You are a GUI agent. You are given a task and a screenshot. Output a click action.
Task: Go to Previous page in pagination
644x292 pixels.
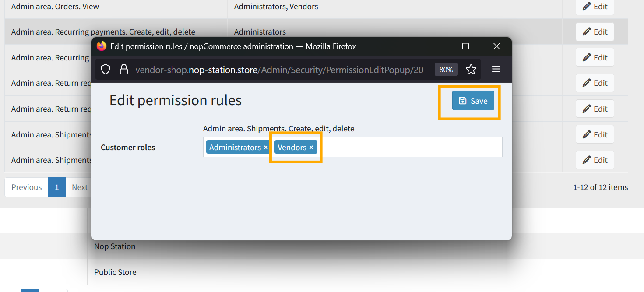[x=26, y=187]
